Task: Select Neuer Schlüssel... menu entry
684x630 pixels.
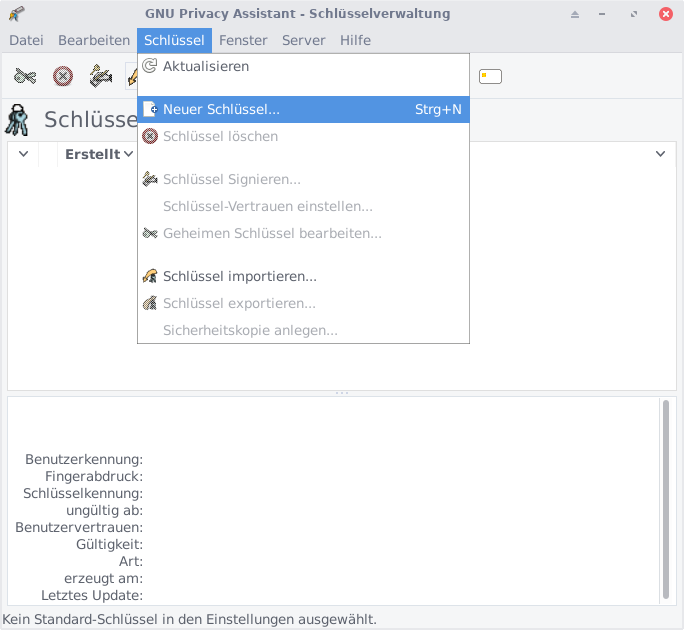Action: 221,109
